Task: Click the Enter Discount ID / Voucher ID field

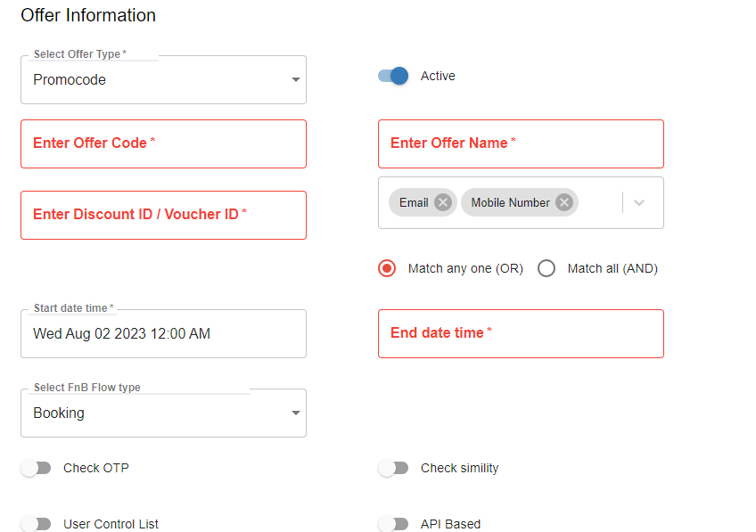Action: click(163, 215)
